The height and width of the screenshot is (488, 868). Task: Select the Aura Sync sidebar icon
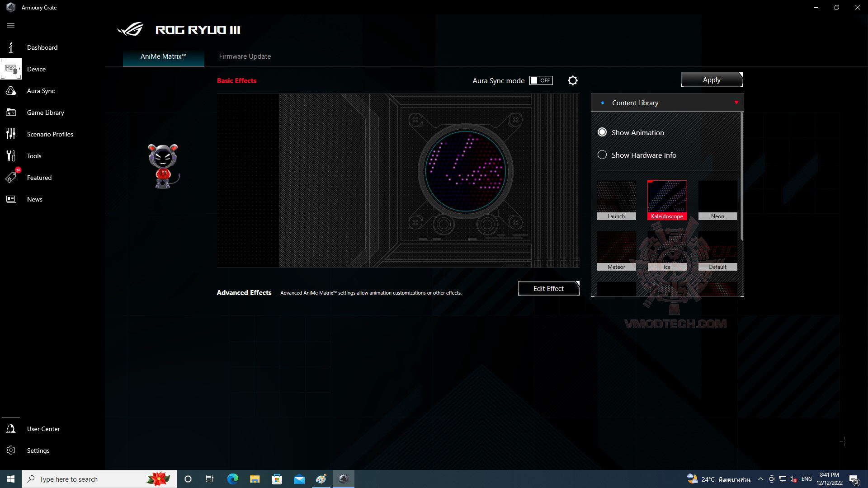click(x=11, y=91)
